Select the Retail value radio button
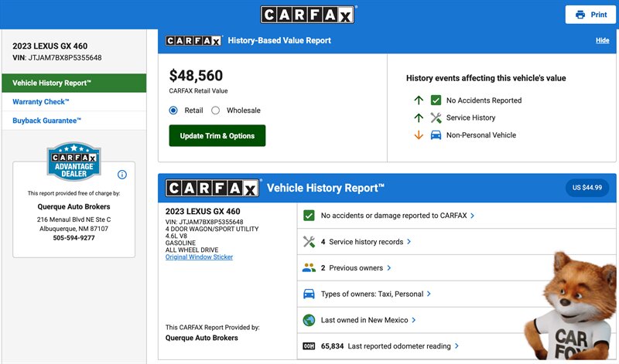 173,111
